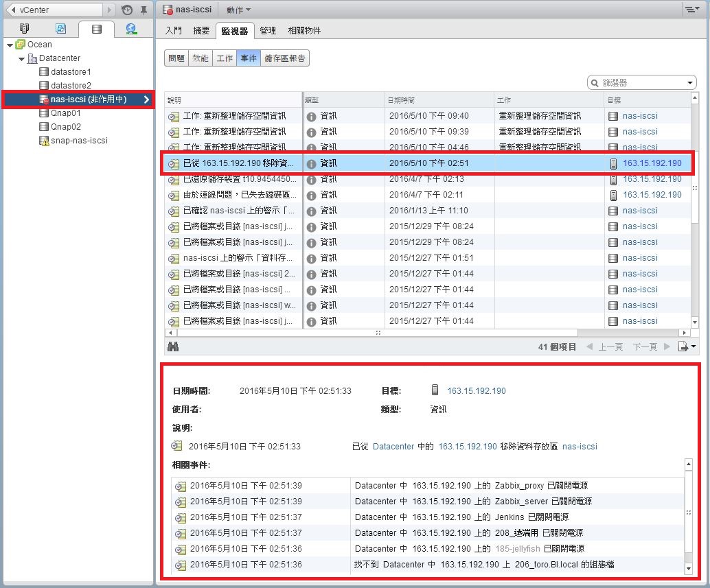Click the binoculars find icon below event list
Image resolution: width=710 pixels, height=588 pixels.
point(173,347)
